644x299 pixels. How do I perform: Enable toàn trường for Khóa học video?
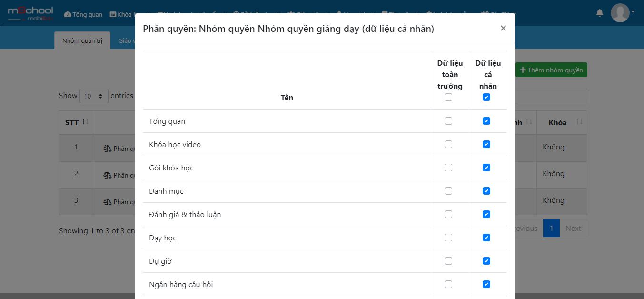(448, 144)
